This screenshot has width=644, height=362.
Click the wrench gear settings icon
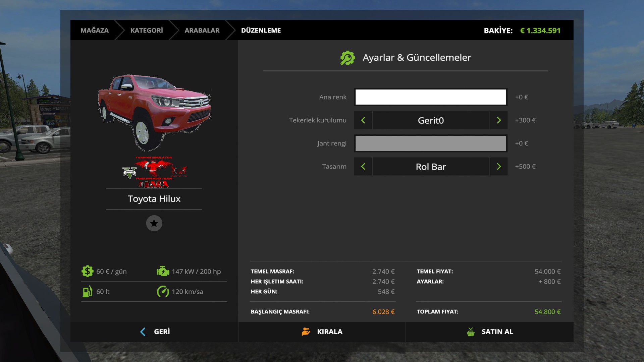(x=347, y=58)
